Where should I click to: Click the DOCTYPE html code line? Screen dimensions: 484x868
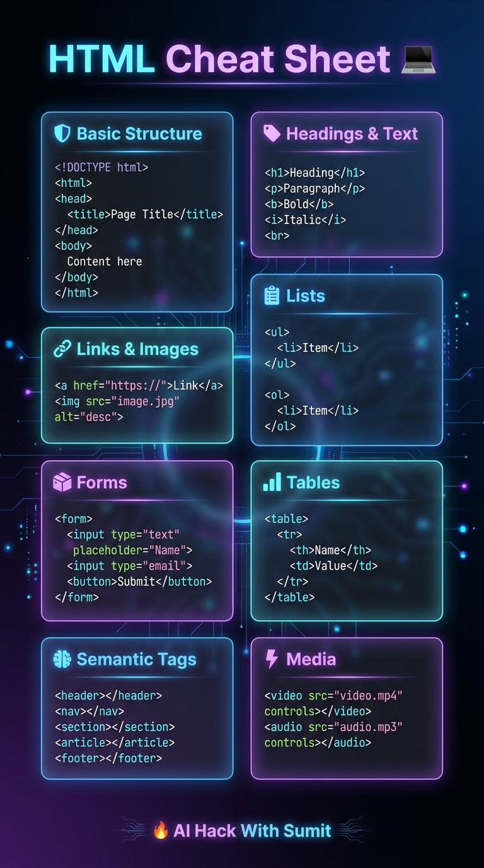[101, 167]
